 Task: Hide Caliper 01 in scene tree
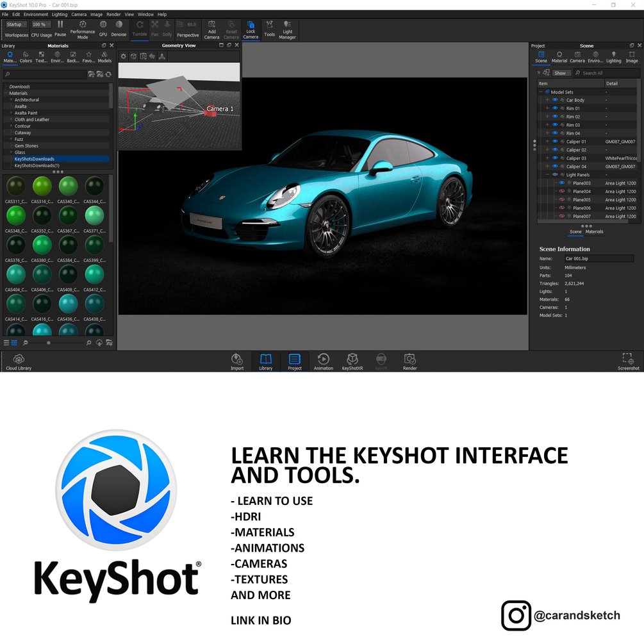tap(555, 141)
